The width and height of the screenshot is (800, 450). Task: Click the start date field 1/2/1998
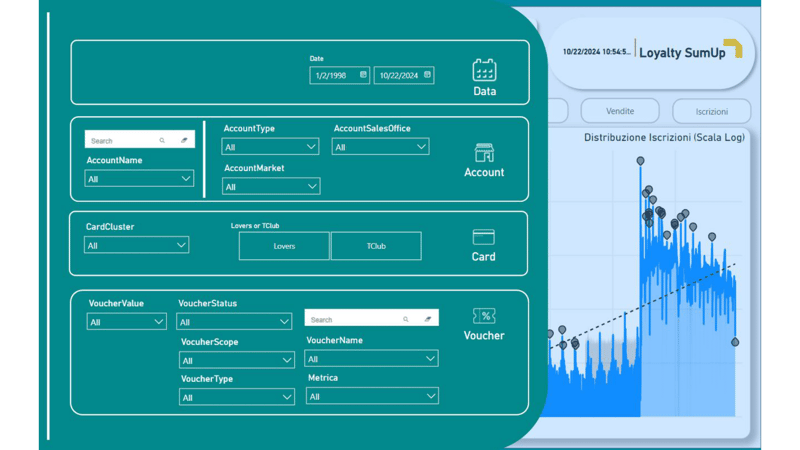click(332, 76)
